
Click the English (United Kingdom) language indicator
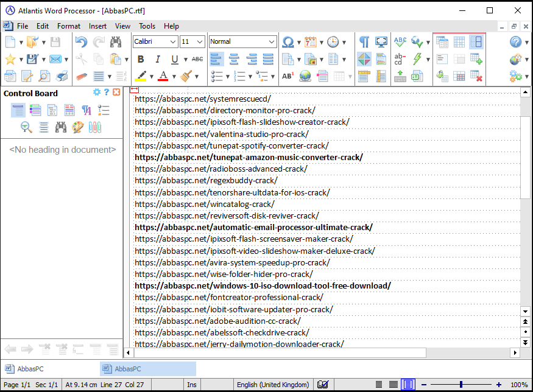(273, 385)
